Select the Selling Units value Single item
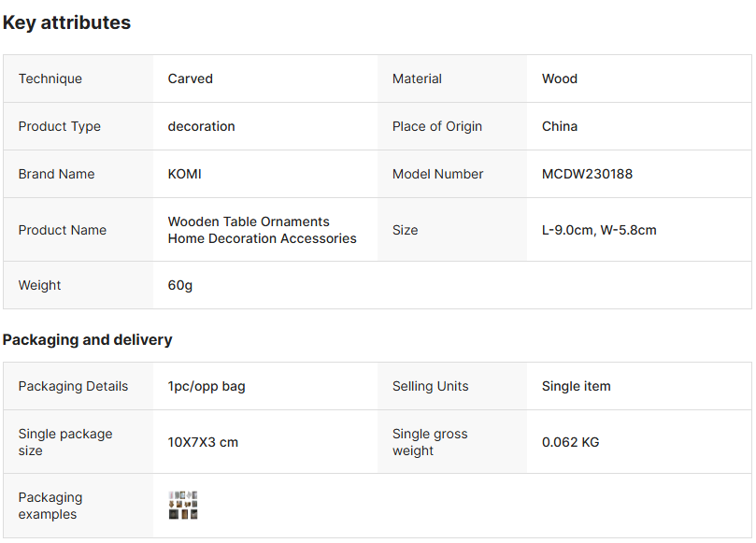Viewport: 756px width, 543px height. point(576,386)
